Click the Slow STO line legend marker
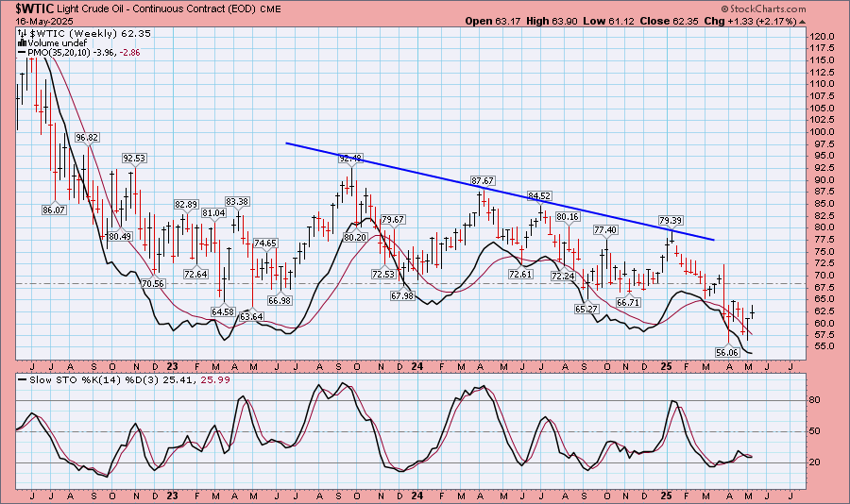Image resolution: width=850 pixels, height=504 pixels. point(20,379)
